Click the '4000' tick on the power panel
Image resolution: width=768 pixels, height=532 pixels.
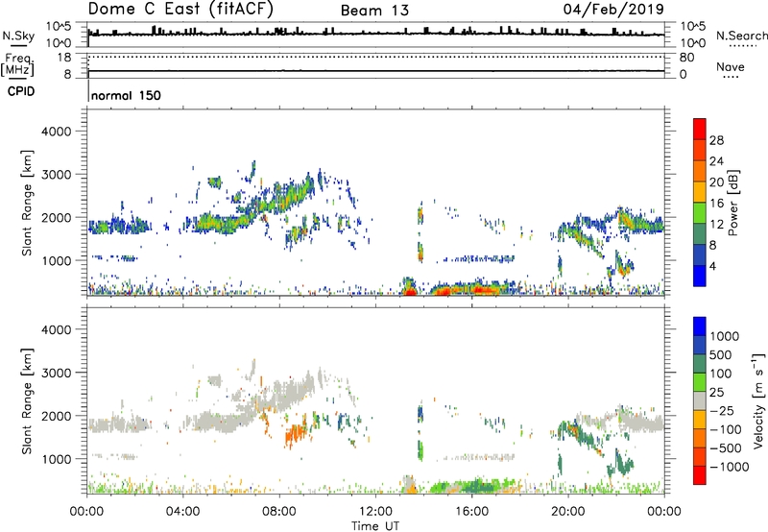pyautogui.click(x=57, y=132)
